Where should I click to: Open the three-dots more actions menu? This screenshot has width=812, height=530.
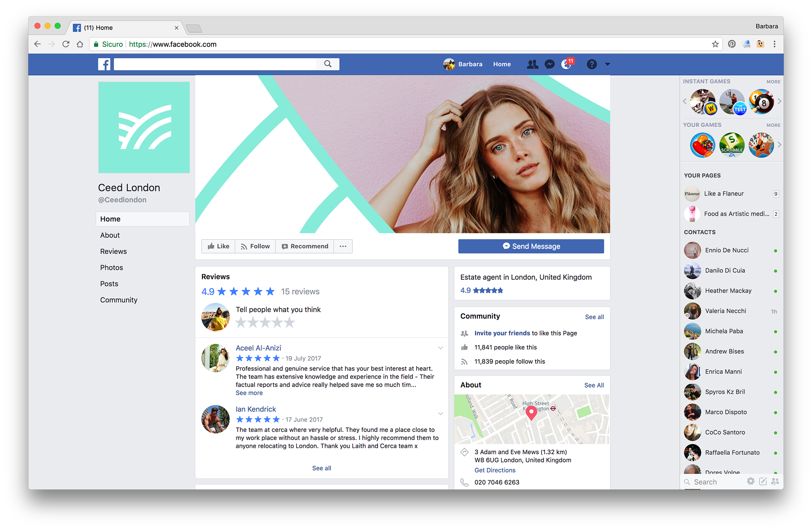[343, 246]
